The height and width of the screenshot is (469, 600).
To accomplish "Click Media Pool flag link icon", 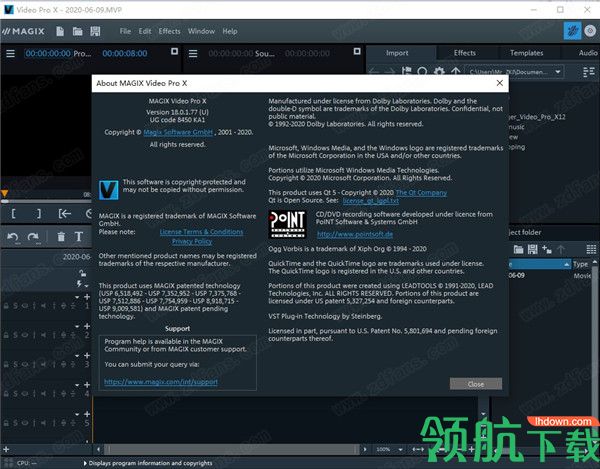I will [x=406, y=71].
